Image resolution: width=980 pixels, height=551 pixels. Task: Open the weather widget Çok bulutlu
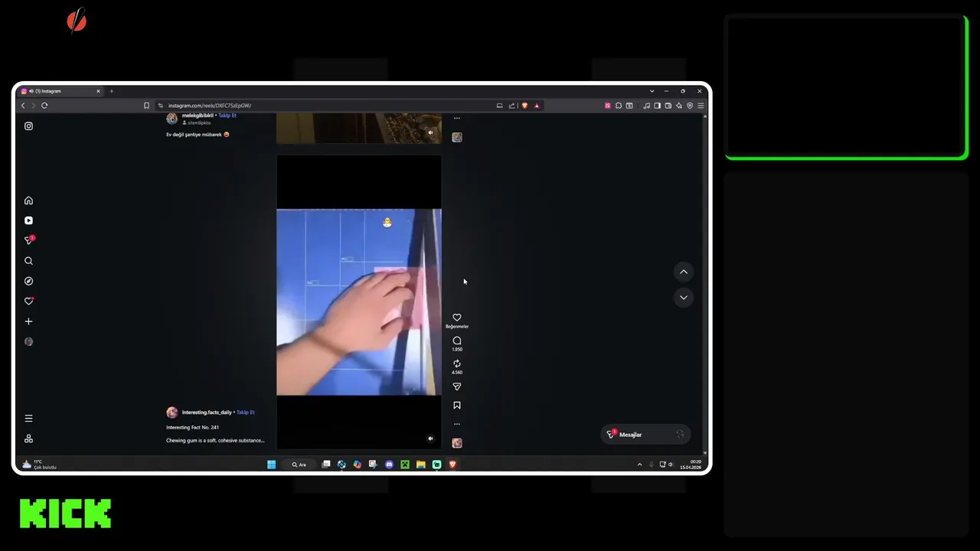coord(39,465)
